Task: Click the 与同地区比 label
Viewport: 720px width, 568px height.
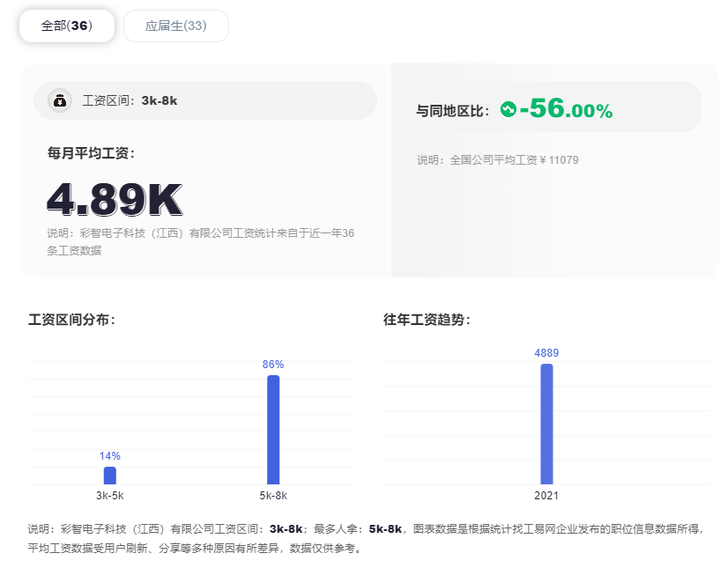Action: 453,111
